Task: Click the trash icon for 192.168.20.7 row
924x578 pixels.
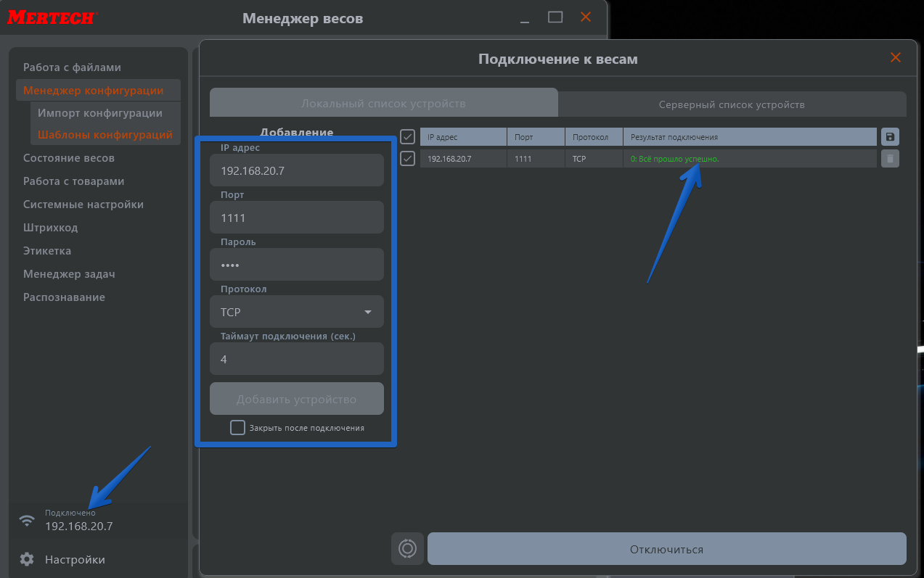Action: click(x=890, y=159)
